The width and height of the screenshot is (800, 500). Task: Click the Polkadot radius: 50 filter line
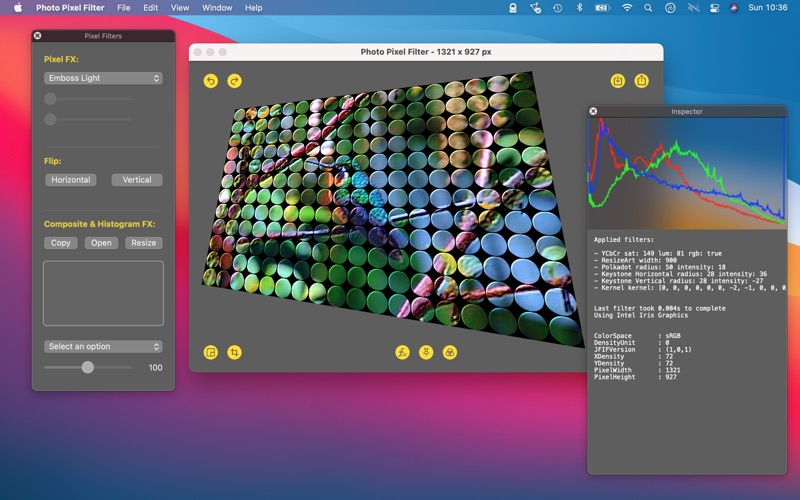[660, 267]
